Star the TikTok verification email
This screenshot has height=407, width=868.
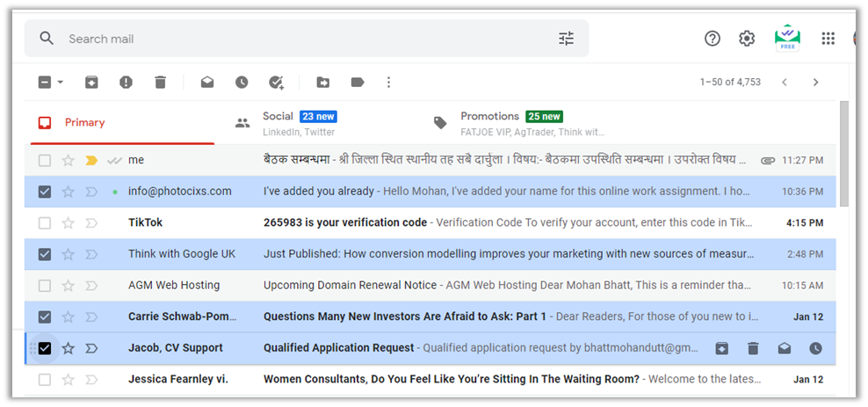click(69, 223)
